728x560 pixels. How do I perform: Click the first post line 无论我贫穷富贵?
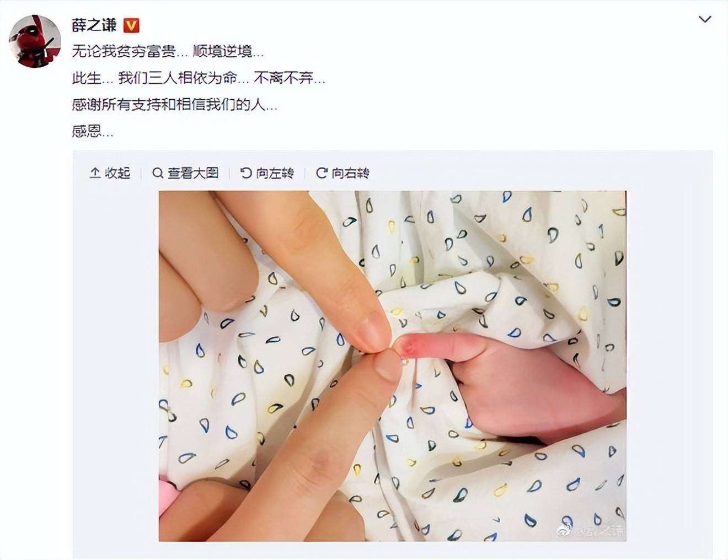(x=168, y=52)
